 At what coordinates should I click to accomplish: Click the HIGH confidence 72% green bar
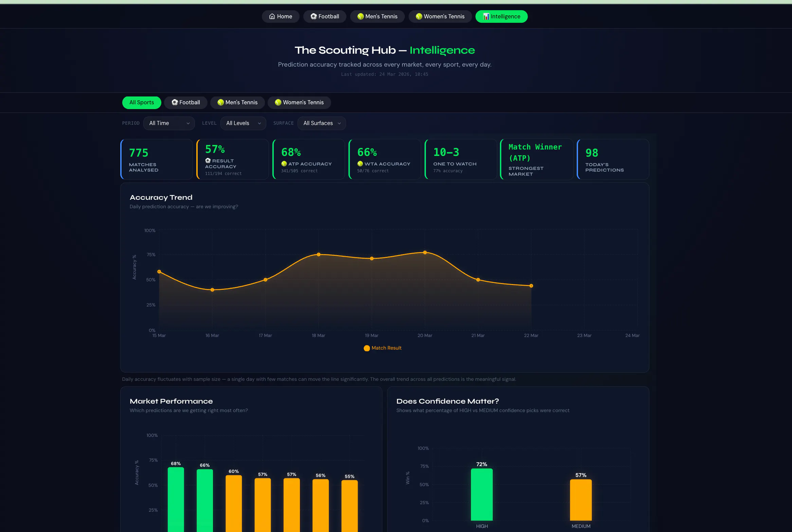482,494
